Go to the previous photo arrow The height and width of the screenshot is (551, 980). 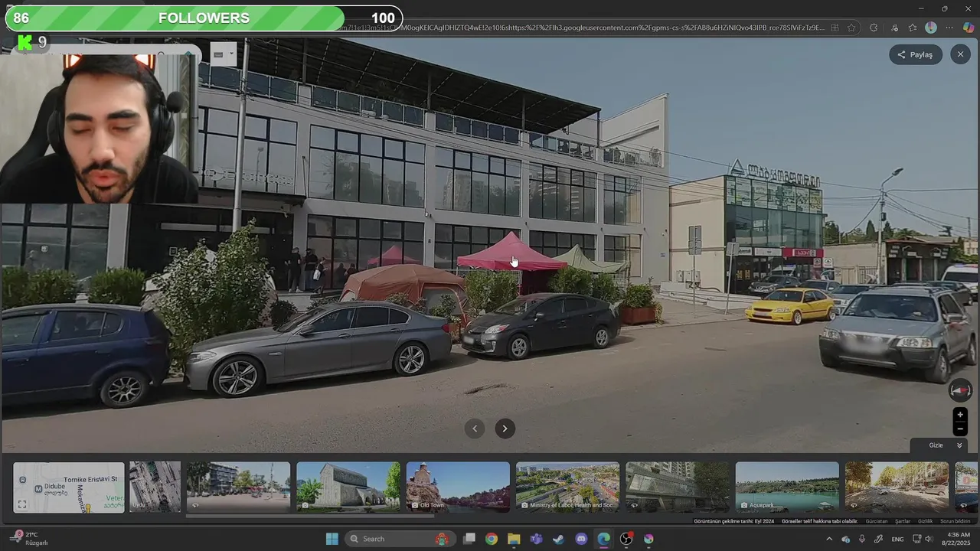[x=475, y=429]
